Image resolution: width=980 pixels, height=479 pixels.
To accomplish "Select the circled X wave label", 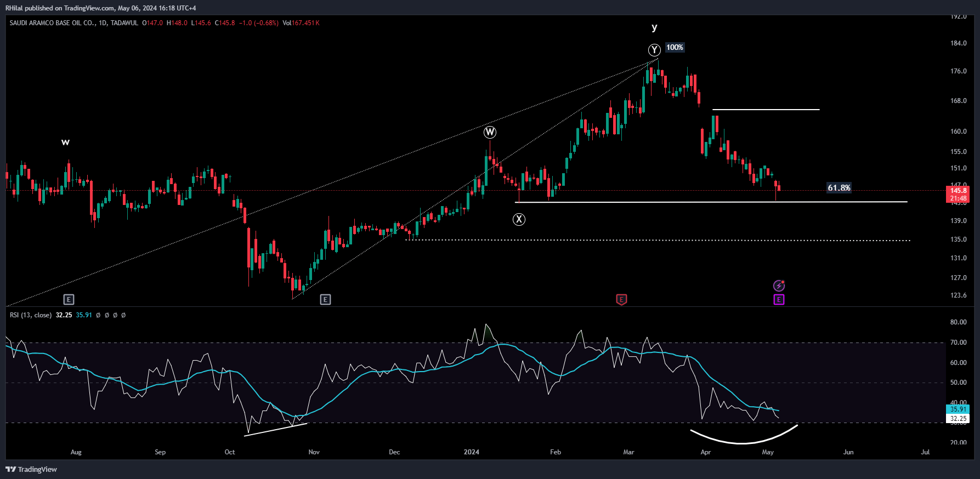I will tap(519, 220).
